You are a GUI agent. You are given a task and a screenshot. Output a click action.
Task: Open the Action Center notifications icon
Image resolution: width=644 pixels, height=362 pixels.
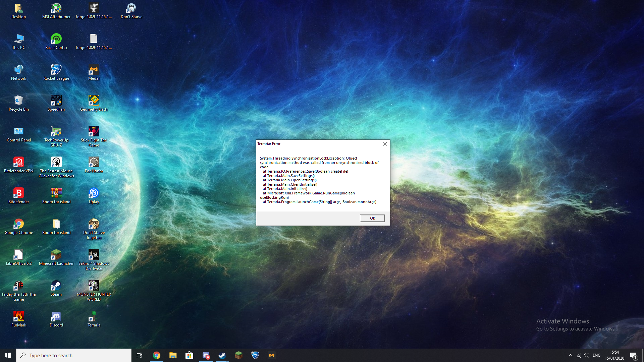click(x=633, y=355)
